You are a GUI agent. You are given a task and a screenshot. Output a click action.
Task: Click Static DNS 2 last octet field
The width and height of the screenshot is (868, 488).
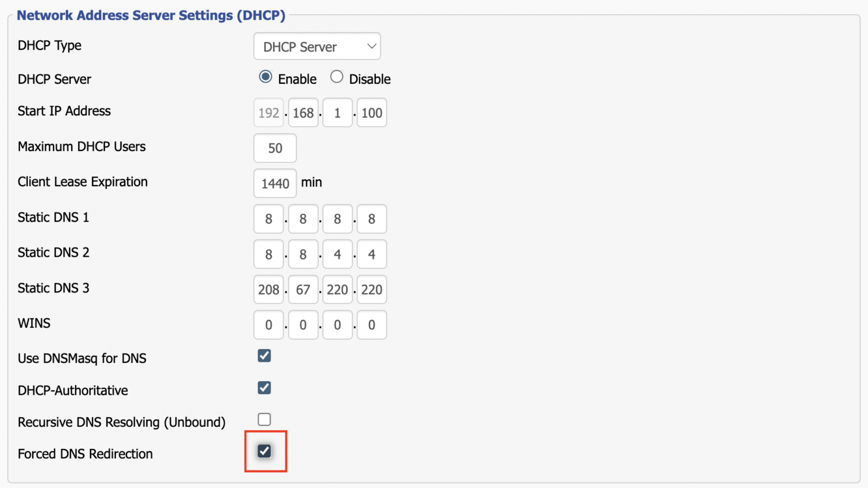coord(371,254)
